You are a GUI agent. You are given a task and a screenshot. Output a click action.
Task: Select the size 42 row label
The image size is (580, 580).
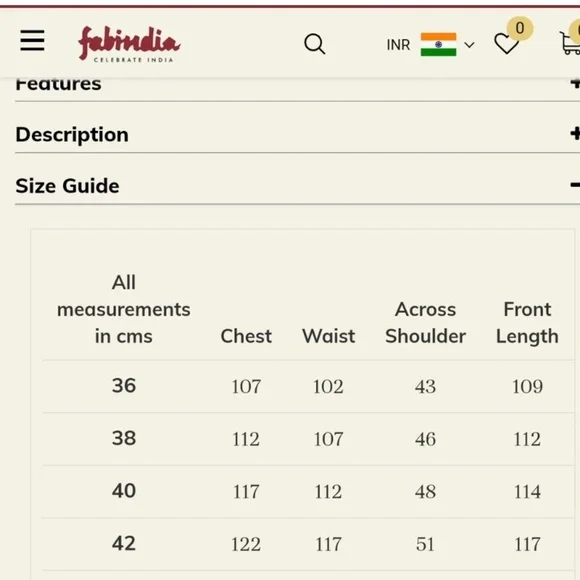(x=124, y=543)
